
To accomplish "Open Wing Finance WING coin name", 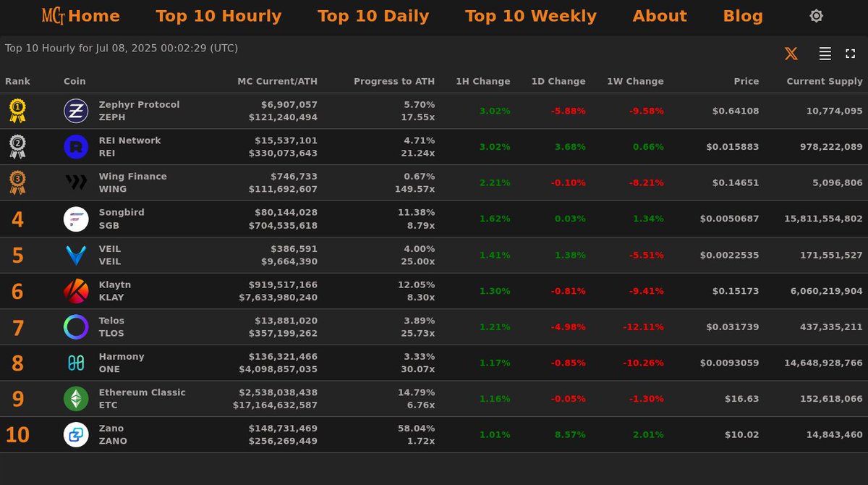I will pos(132,183).
